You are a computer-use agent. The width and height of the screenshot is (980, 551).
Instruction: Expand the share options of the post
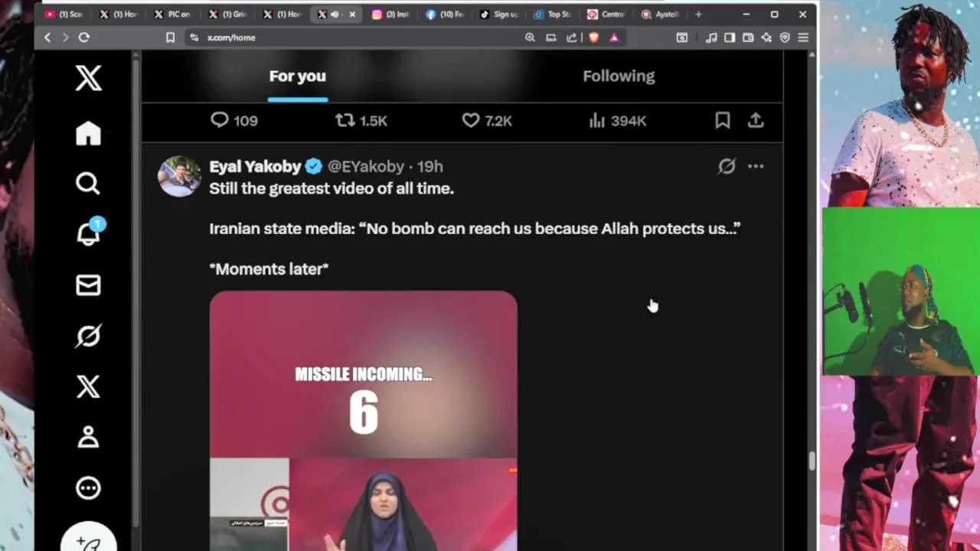(756, 120)
